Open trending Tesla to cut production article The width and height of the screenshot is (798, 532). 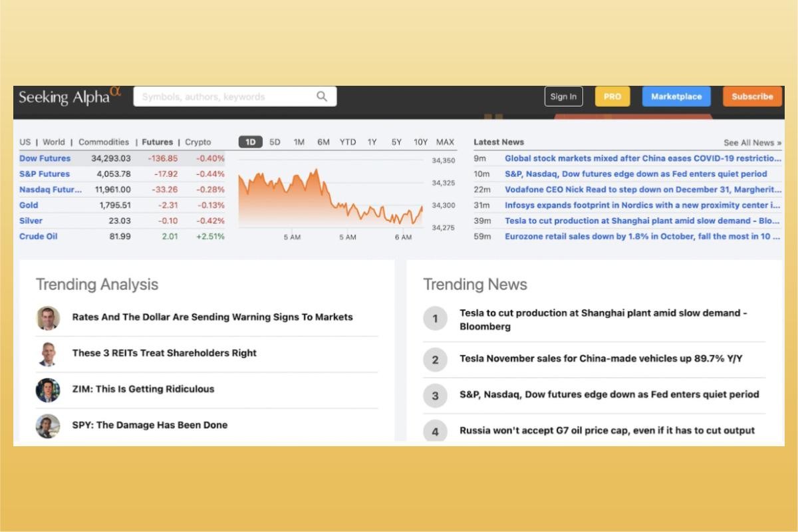tap(603, 320)
